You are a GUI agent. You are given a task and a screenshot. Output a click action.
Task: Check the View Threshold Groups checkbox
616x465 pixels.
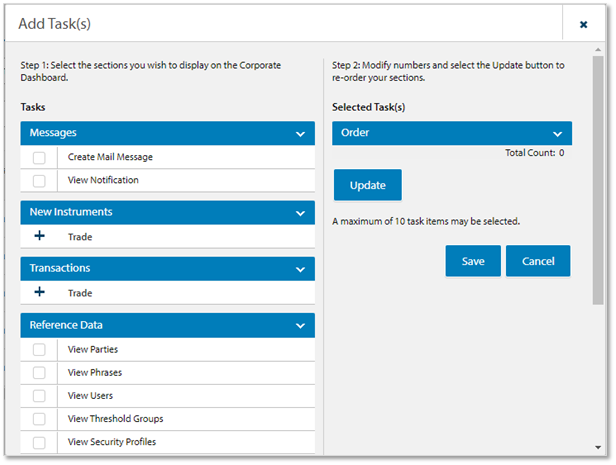(x=39, y=419)
